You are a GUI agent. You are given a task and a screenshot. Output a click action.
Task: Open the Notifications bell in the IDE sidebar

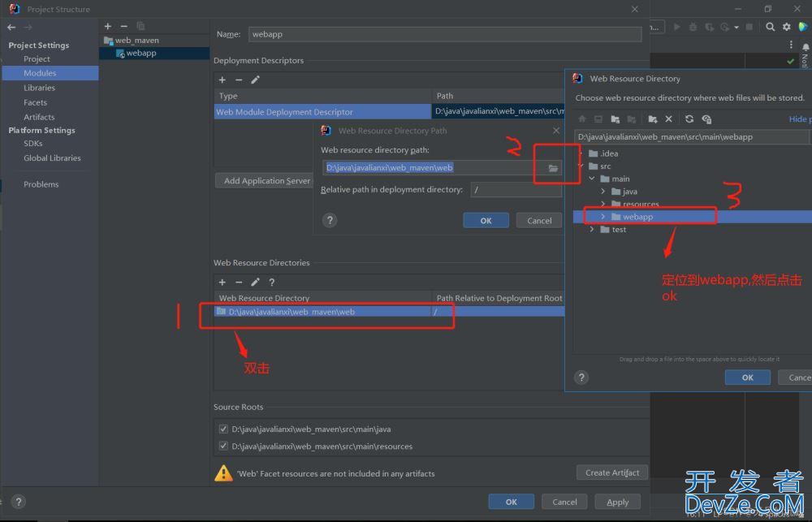pos(806,47)
